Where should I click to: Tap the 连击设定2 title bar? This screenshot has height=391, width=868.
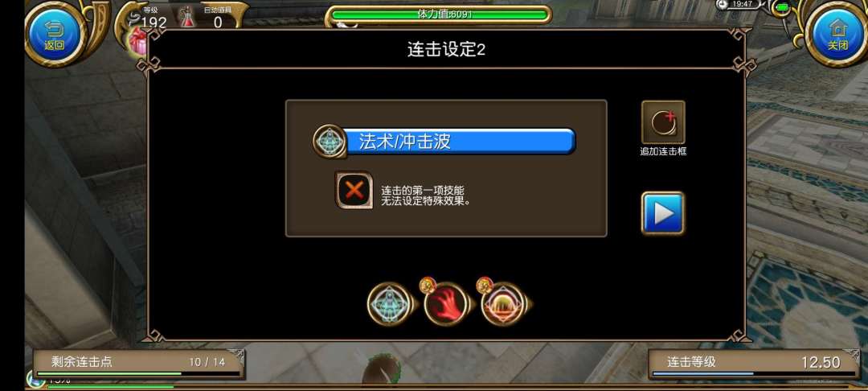tap(446, 49)
